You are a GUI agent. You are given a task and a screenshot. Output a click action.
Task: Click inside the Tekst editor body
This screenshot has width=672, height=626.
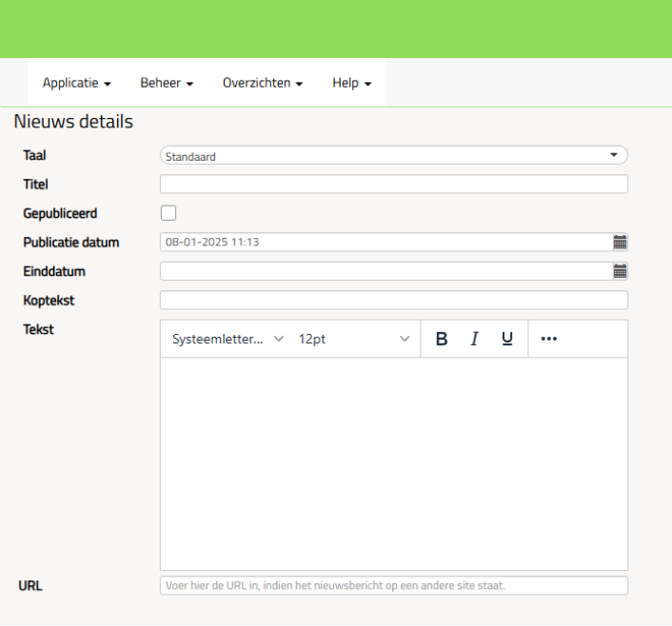pos(393,463)
